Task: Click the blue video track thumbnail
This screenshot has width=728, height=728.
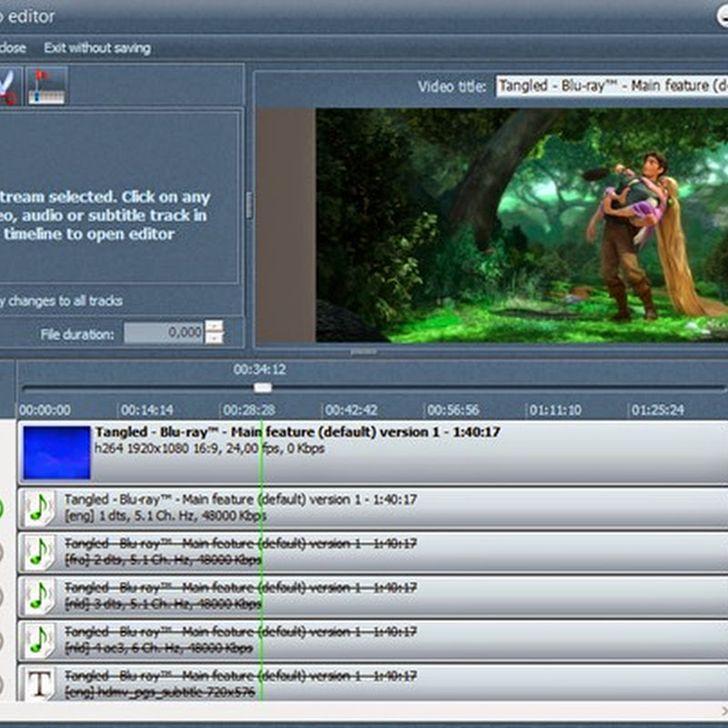Action: (56, 452)
